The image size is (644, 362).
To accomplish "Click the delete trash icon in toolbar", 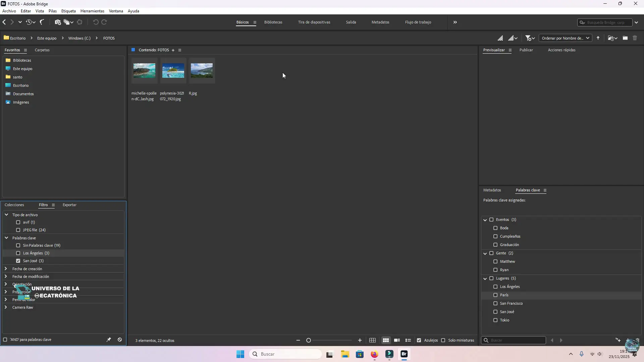I will (635, 38).
